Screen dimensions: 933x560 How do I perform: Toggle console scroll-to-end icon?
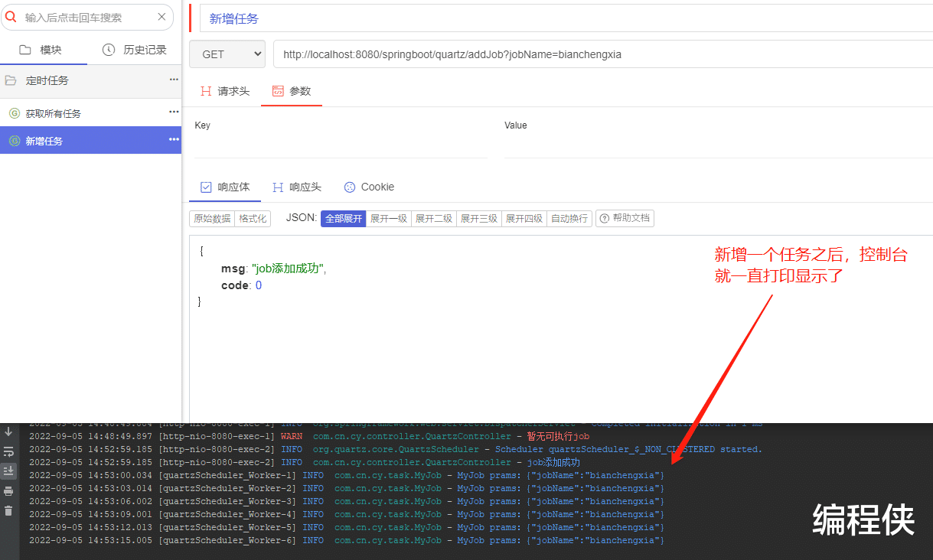8,470
